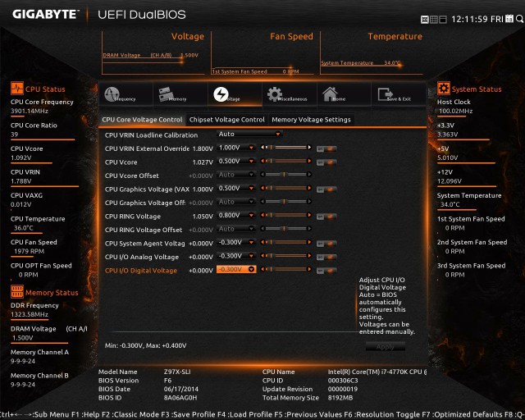Decrease CPU VRIN External Override with left arrow
The height and width of the screenshot is (420, 525).
point(262,148)
